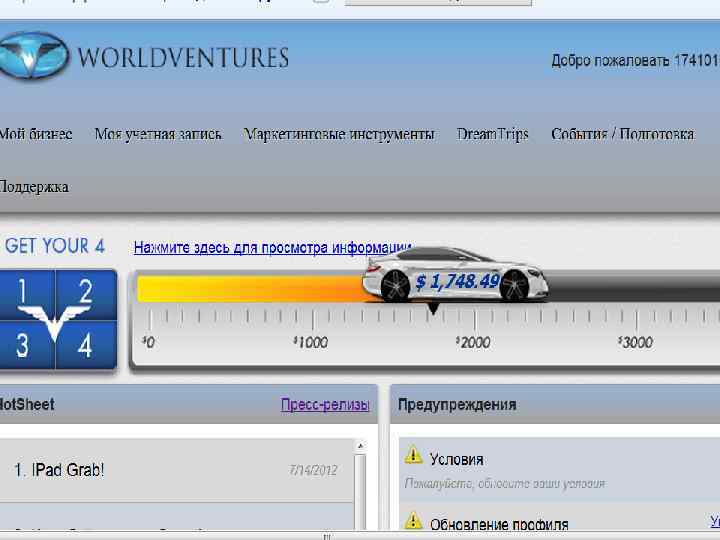
Task: Click the black marker under $1,748.49
Action: [x=433, y=308]
